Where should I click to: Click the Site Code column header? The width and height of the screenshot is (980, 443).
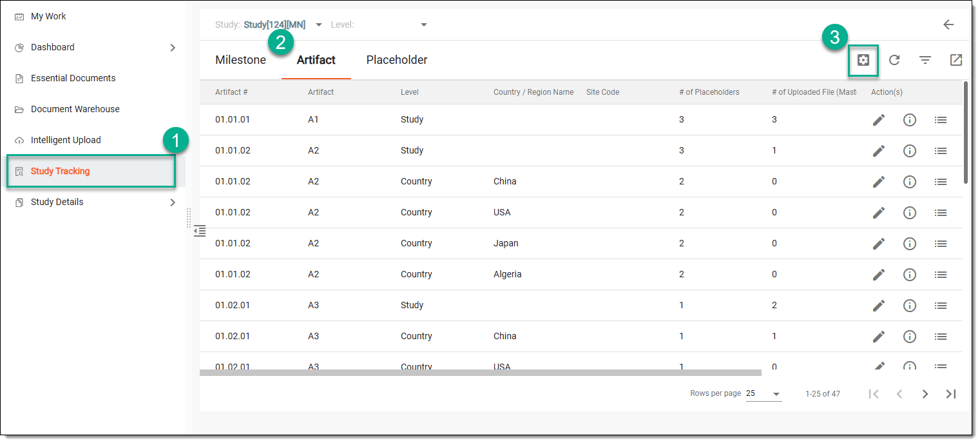(x=602, y=92)
